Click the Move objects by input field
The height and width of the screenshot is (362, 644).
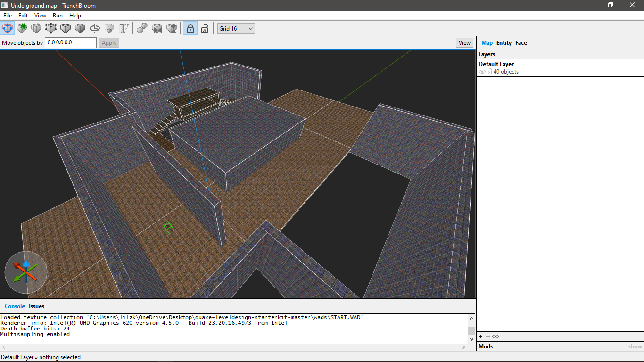coord(71,42)
